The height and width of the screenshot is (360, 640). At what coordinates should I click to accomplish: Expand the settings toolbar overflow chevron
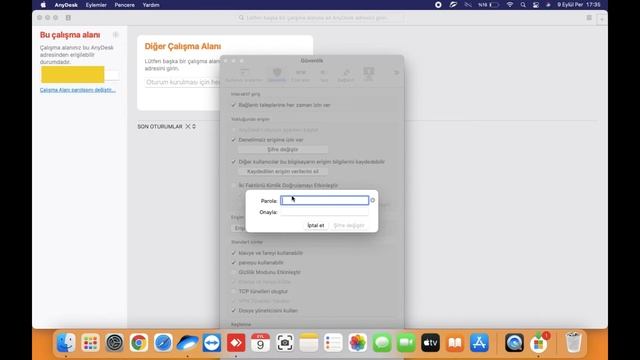pos(396,73)
